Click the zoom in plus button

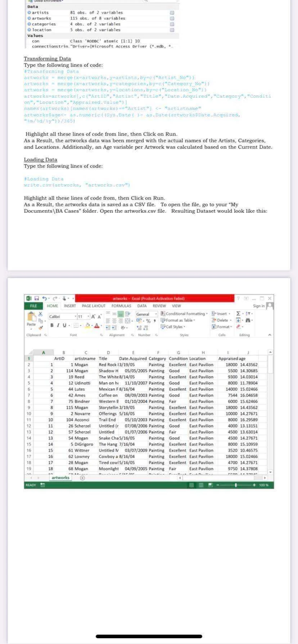pos(255,485)
